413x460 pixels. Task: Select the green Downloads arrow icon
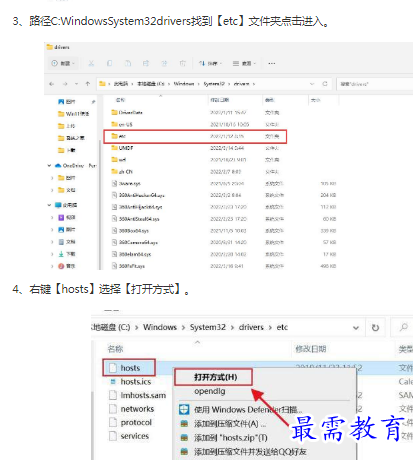(x=61, y=254)
